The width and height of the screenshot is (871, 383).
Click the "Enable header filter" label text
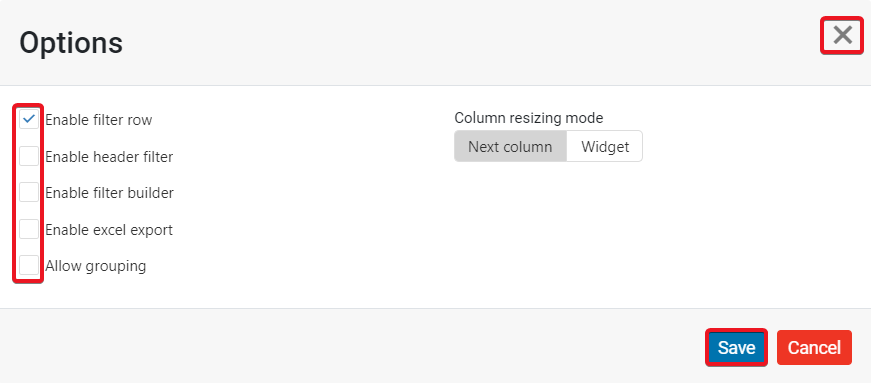(x=109, y=157)
